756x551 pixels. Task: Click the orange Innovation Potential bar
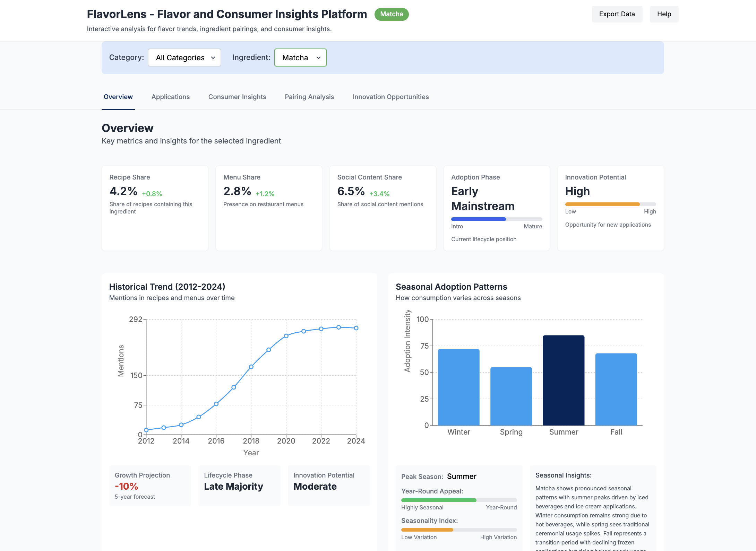click(610, 204)
